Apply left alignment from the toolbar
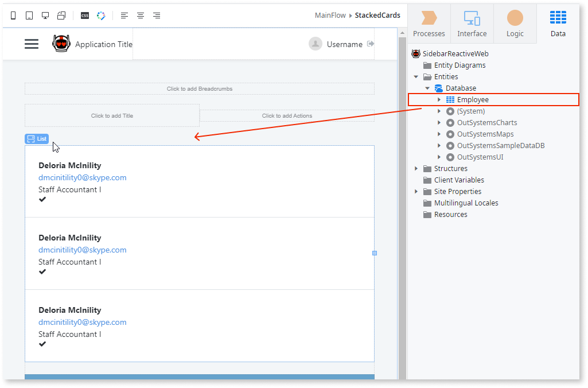 tap(124, 15)
